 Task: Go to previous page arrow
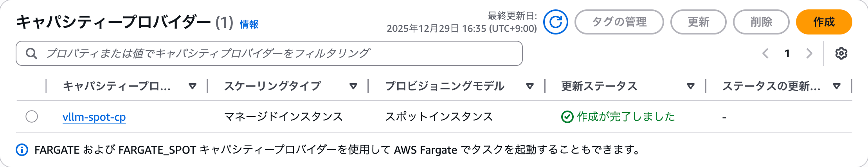pyautogui.click(x=765, y=53)
